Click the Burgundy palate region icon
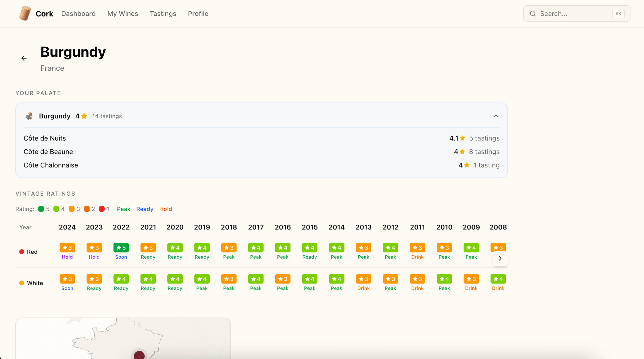Image resolution: width=644 pixels, height=359 pixels. coord(29,116)
